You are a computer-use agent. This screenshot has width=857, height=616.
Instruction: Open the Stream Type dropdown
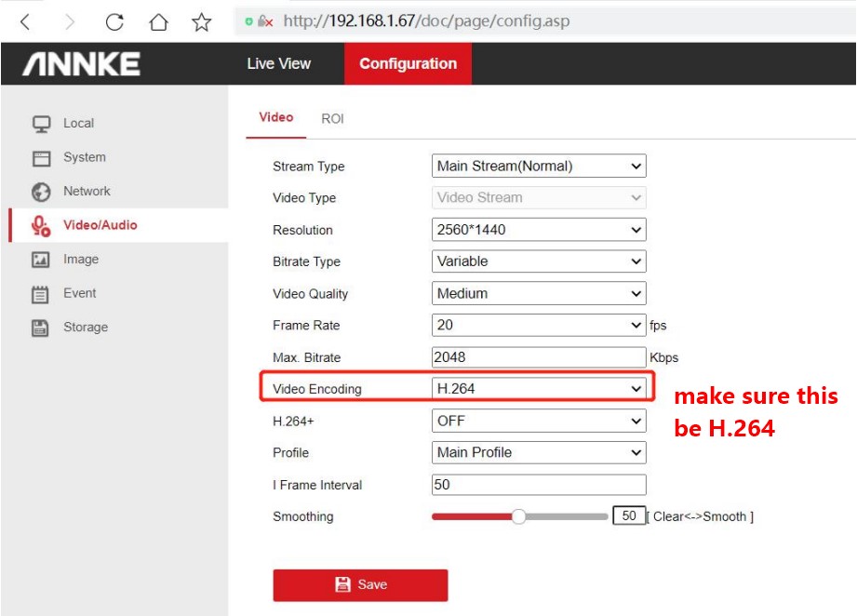tap(539, 167)
